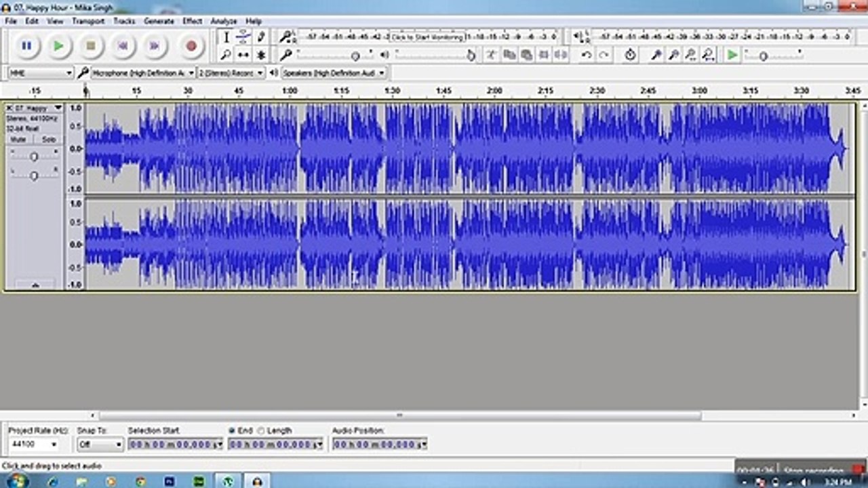Adjust the recording volume slider
The image size is (868, 488).
tap(355, 56)
